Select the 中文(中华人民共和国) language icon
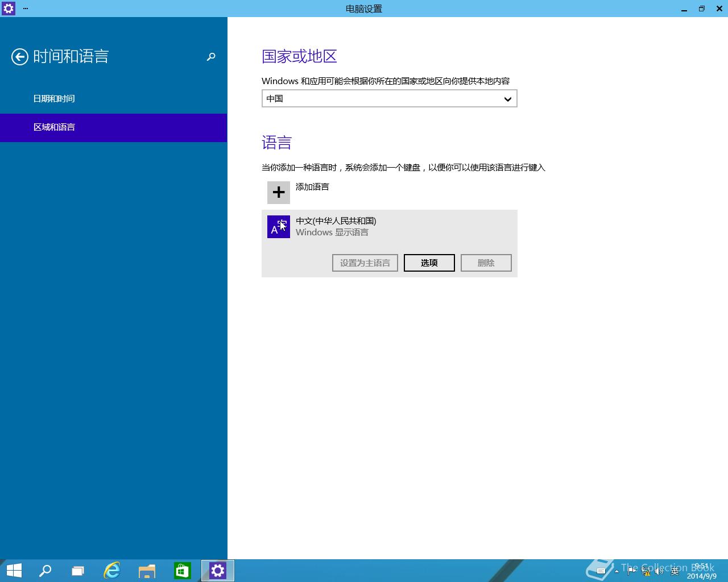 (x=279, y=227)
